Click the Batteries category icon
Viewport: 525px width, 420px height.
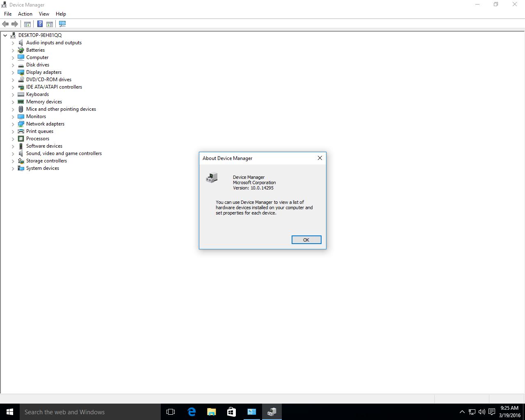tap(21, 50)
